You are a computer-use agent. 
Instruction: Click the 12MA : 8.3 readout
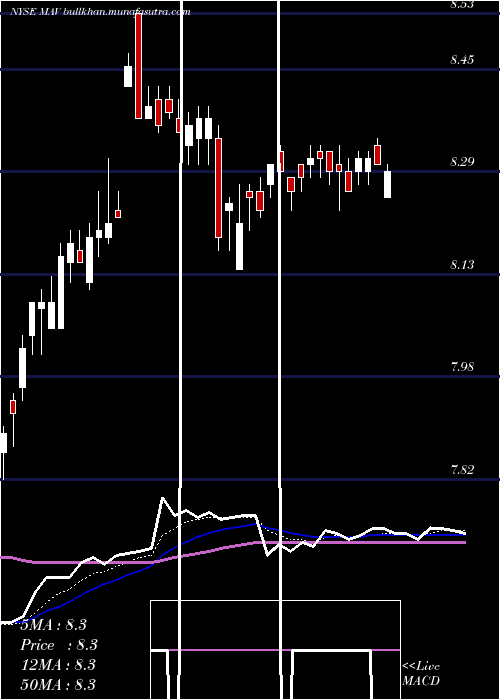[58, 665]
